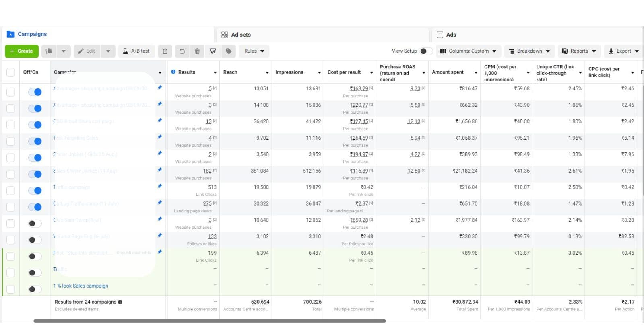Click the pin icon in the row with reach 9,702
Viewport: 644px width, 335px height.
(160, 137)
